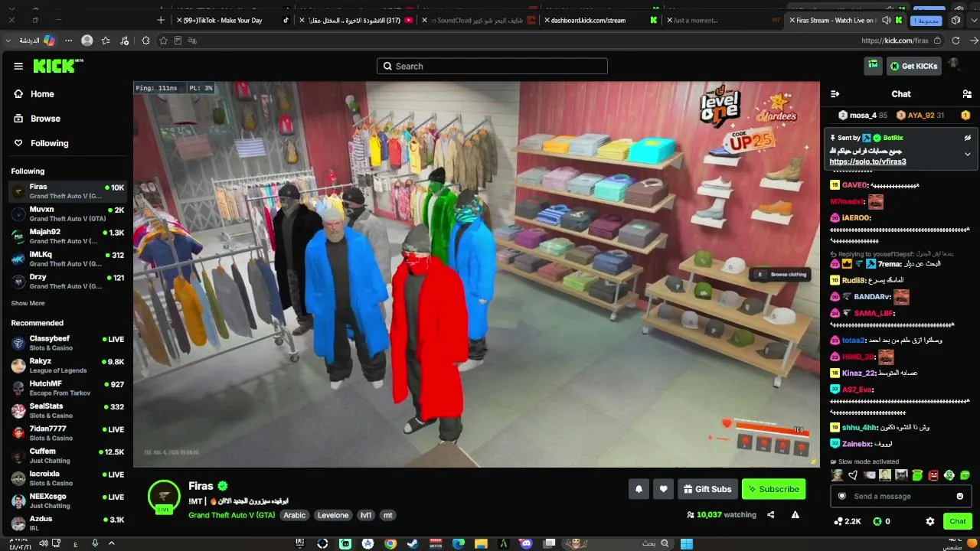The width and height of the screenshot is (980, 551).
Task: Click the channel points 2.2K indicator
Action: pos(847,521)
